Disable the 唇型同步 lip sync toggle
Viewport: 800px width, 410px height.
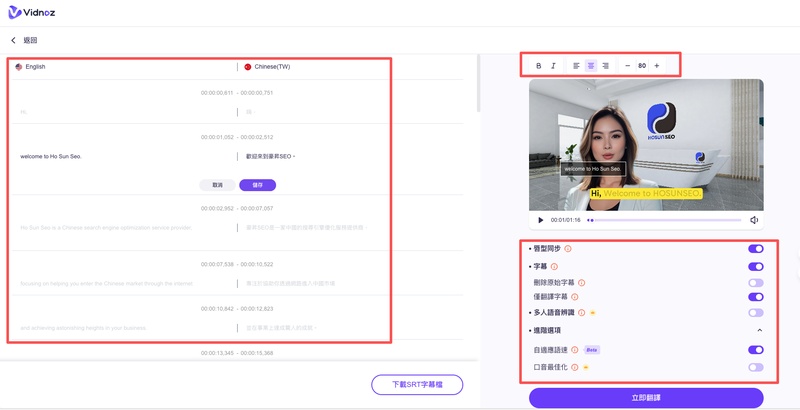click(755, 249)
